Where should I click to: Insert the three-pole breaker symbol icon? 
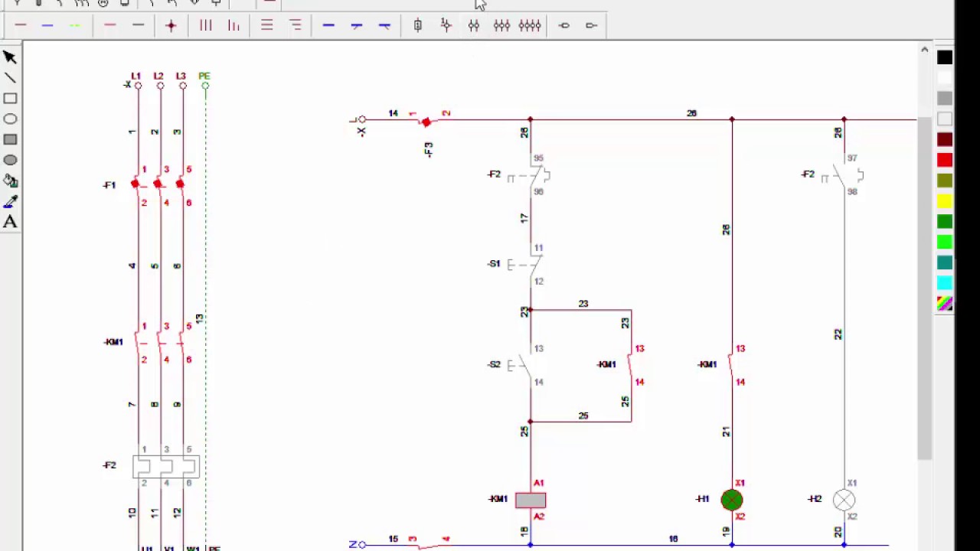(501, 25)
